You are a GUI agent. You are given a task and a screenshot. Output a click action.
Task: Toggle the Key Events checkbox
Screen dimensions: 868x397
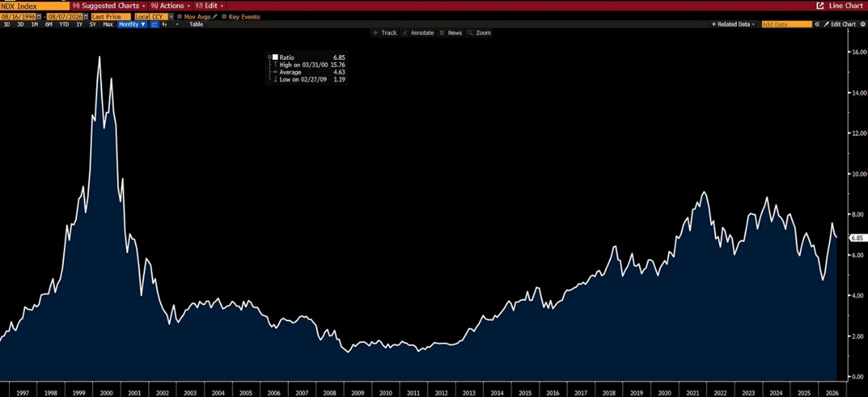[x=224, y=16]
